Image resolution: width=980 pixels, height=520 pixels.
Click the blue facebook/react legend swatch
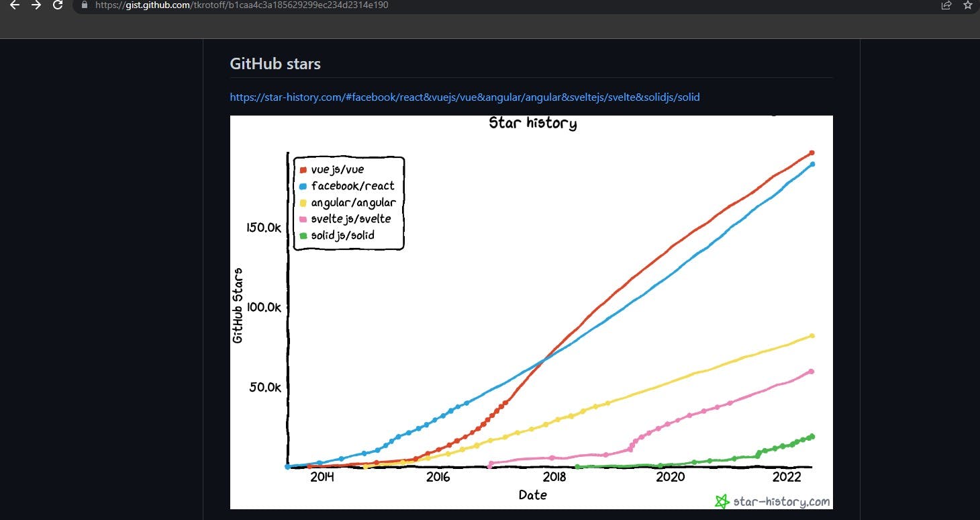point(303,186)
